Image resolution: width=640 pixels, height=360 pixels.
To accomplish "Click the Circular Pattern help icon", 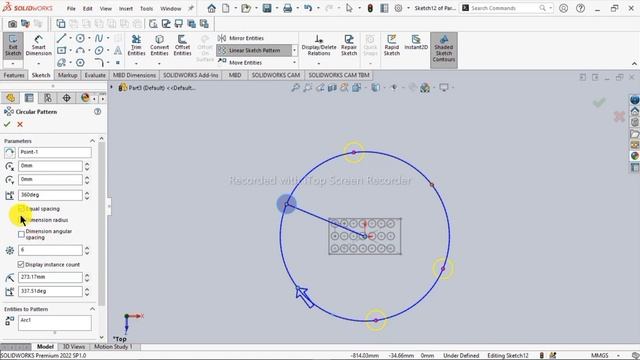I will click(98, 111).
